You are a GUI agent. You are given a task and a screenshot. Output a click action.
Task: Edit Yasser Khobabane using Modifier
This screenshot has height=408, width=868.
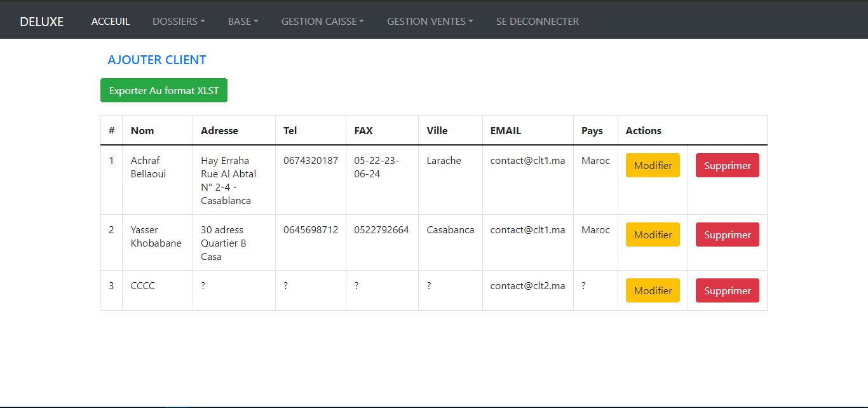653,235
